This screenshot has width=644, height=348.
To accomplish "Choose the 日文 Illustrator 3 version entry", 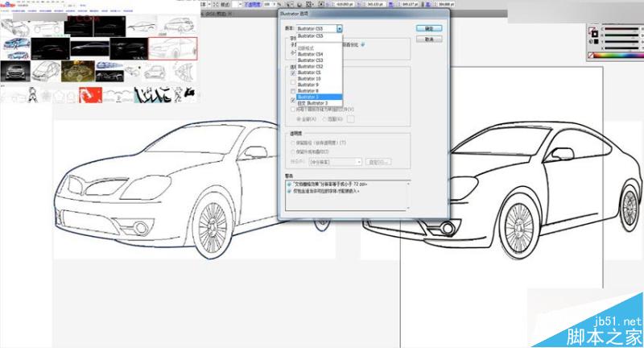I will (319, 103).
